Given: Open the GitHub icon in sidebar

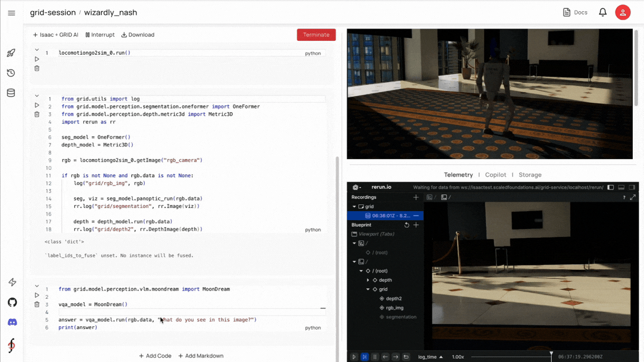Looking at the screenshot, I should tap(12, 302).
